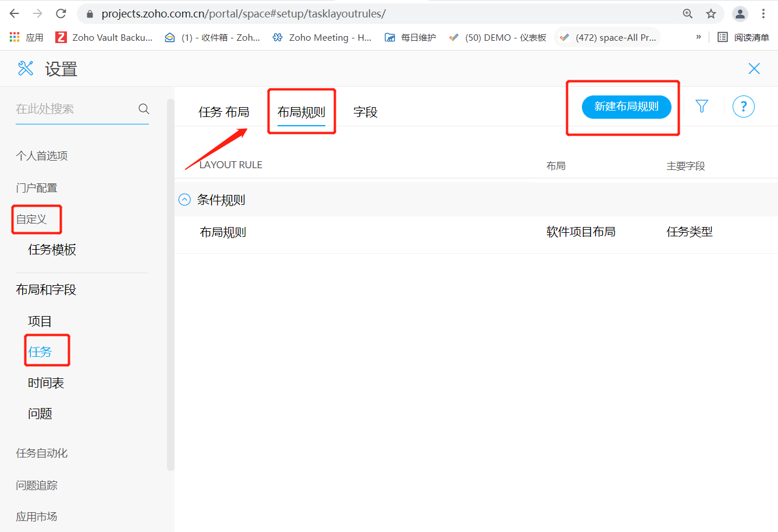Switch to the 字段 tab

[365, 112]
